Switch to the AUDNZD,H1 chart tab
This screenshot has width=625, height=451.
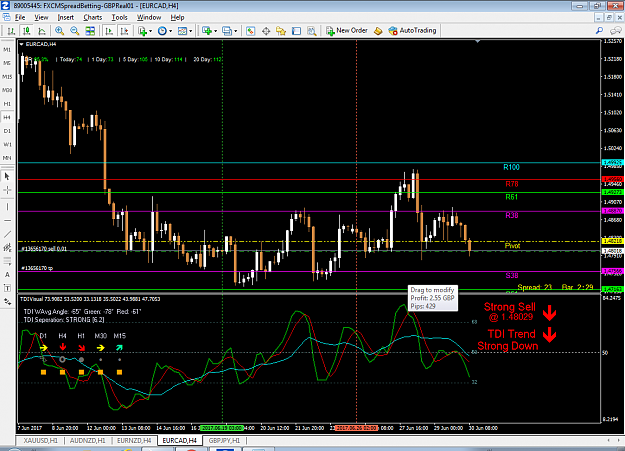click(87, 441)
